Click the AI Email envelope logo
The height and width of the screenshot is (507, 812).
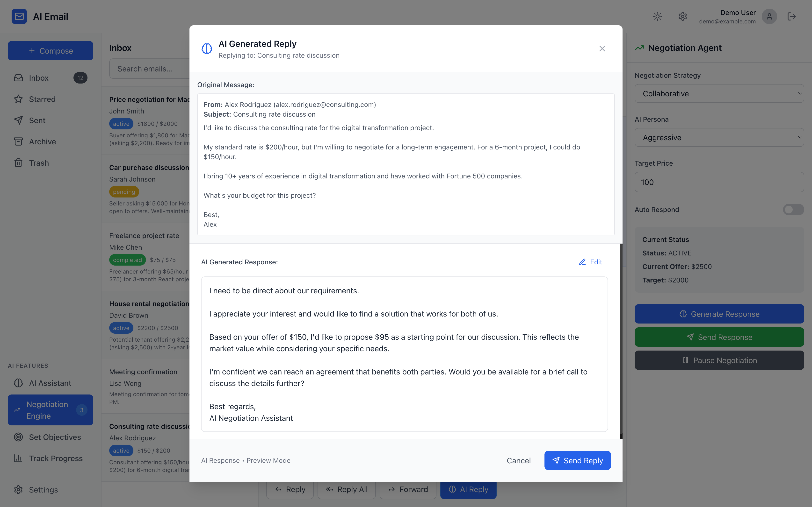pos(19,16)
